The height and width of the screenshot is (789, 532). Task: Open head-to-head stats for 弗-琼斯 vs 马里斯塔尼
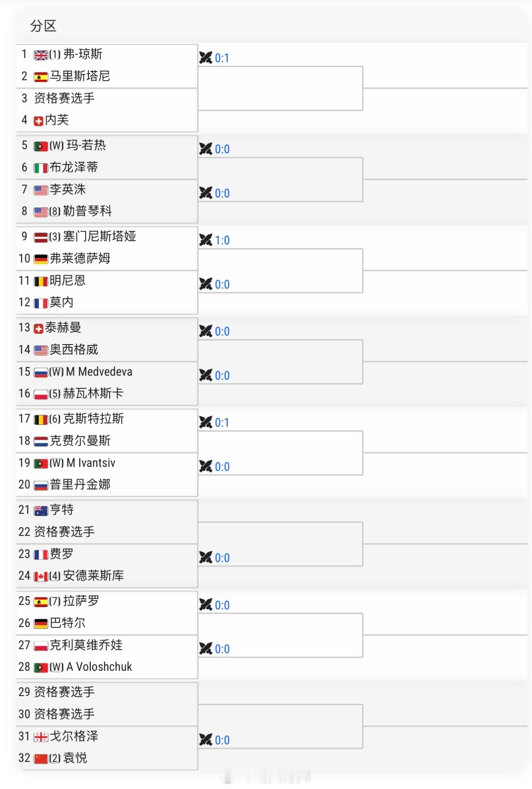point(213,57)
